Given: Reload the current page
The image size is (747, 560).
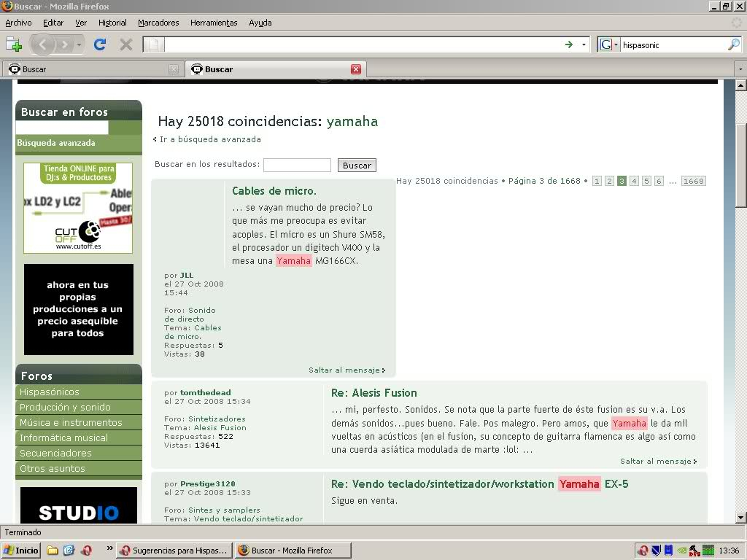Looking at the screenshot, I should 99,44.
